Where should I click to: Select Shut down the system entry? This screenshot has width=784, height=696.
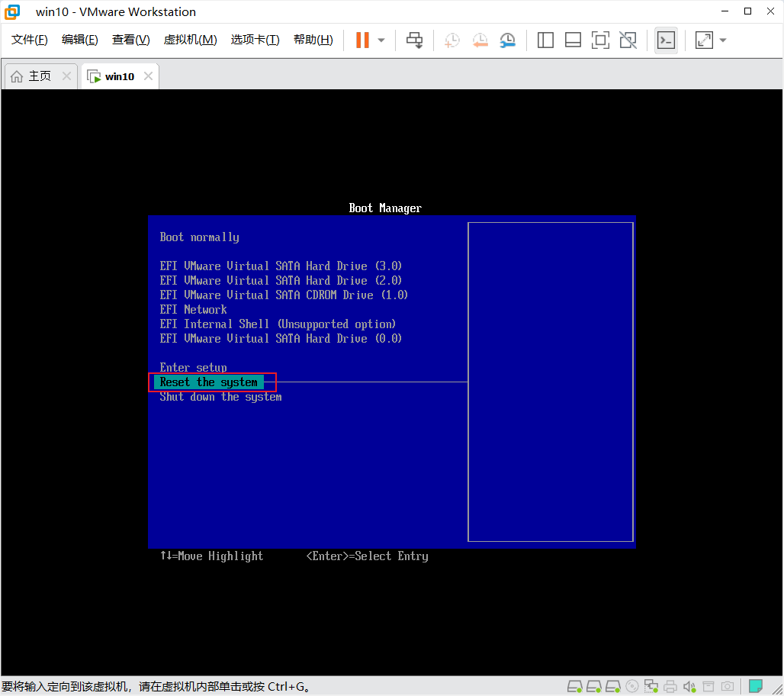[x=220, y=397]
